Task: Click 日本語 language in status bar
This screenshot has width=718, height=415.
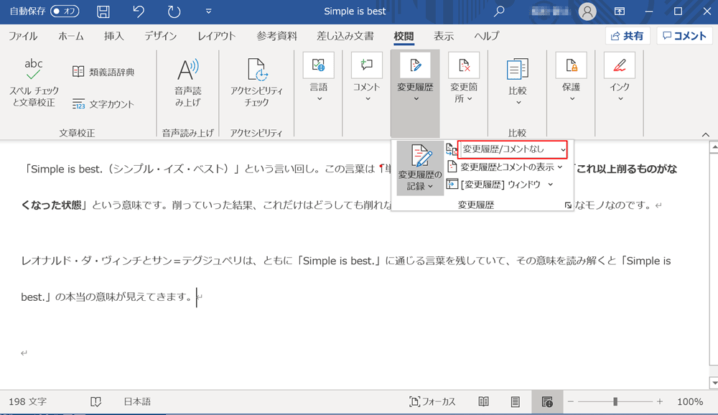Action: coord(137,402)
